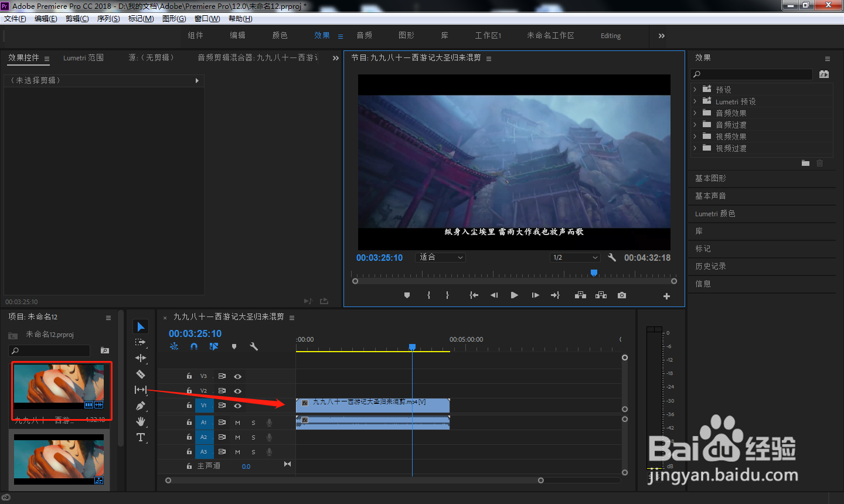
Task: Click the linked selection icon in timeline
Action: tap(214, 346)
